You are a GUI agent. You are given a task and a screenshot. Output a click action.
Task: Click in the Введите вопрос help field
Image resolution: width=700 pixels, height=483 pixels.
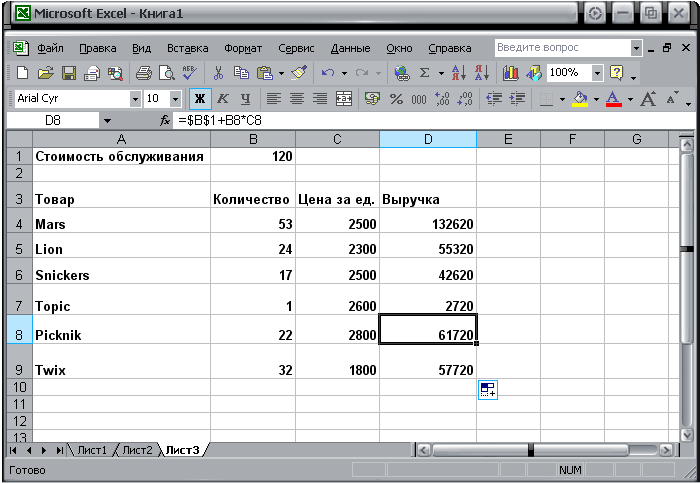point(562,48)
